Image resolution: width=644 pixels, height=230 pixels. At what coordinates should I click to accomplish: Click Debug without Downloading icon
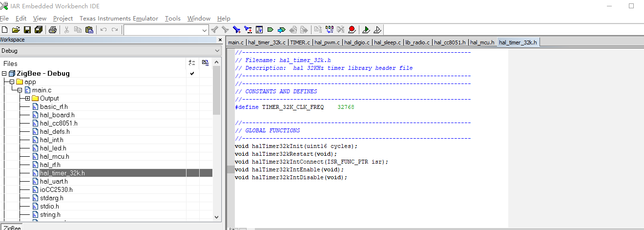tap(377, 30)
